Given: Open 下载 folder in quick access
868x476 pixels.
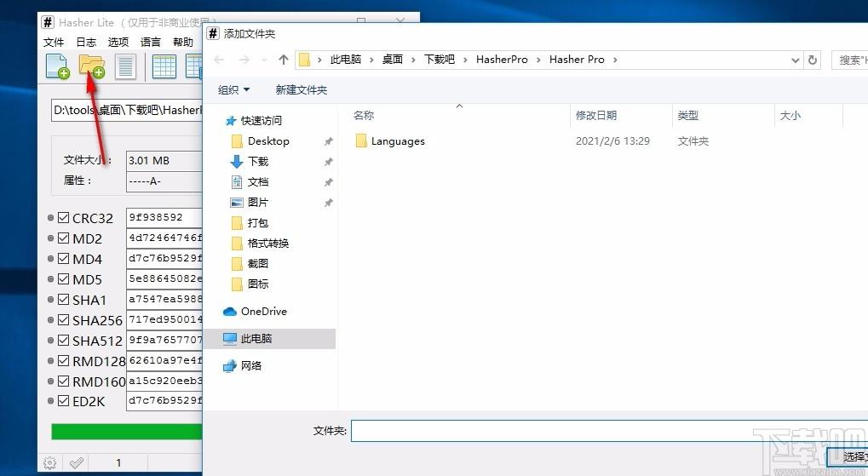Looking at the screenshot, I should (x=258, y=162).
